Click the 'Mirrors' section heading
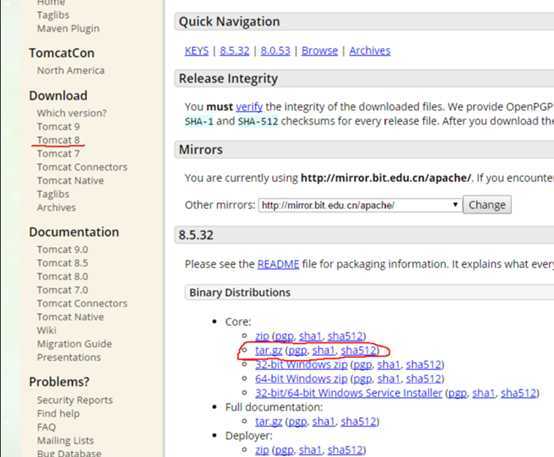Image resolution: width=554 pixels, height=457 pixels. [x=201, y=150]
